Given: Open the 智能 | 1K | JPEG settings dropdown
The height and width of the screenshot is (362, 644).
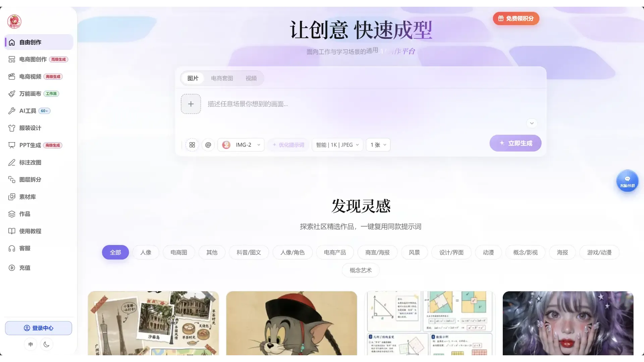Looking at the screenshot, I should click(x=337, y=145).
